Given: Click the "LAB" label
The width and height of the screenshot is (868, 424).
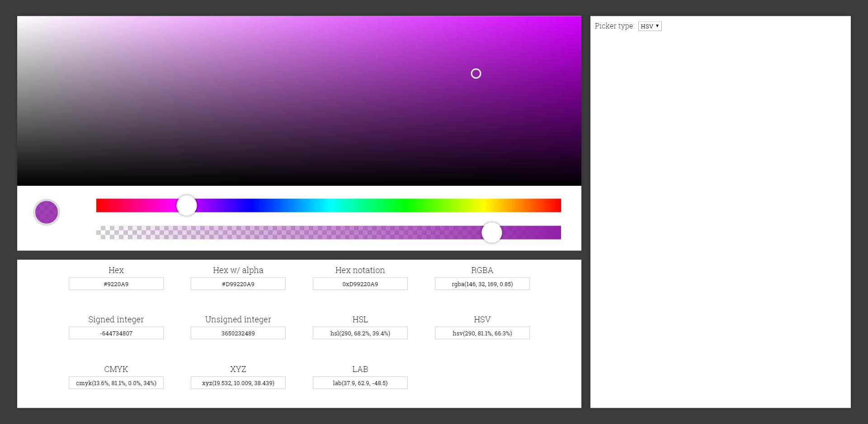Looking at the screenshot, I should tap(360, 369).
